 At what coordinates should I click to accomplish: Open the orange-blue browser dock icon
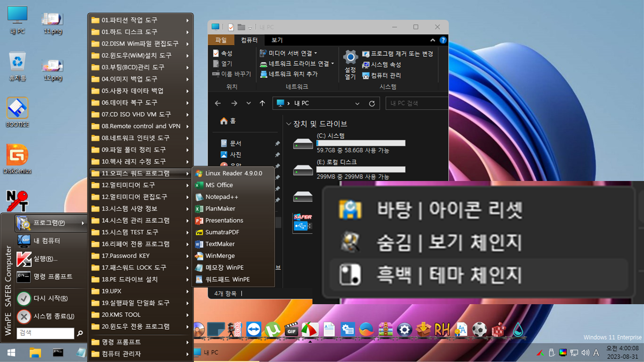click(x=367, y=329)
